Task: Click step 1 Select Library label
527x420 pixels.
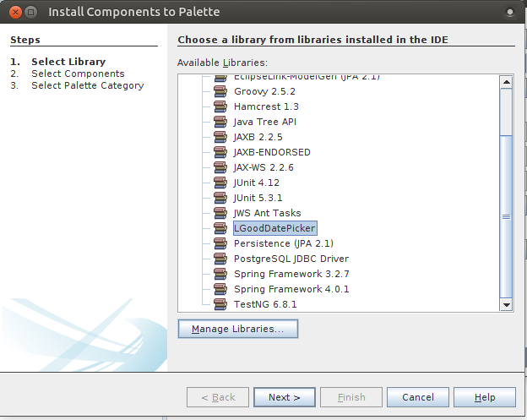Action: [x=68, y=62]
